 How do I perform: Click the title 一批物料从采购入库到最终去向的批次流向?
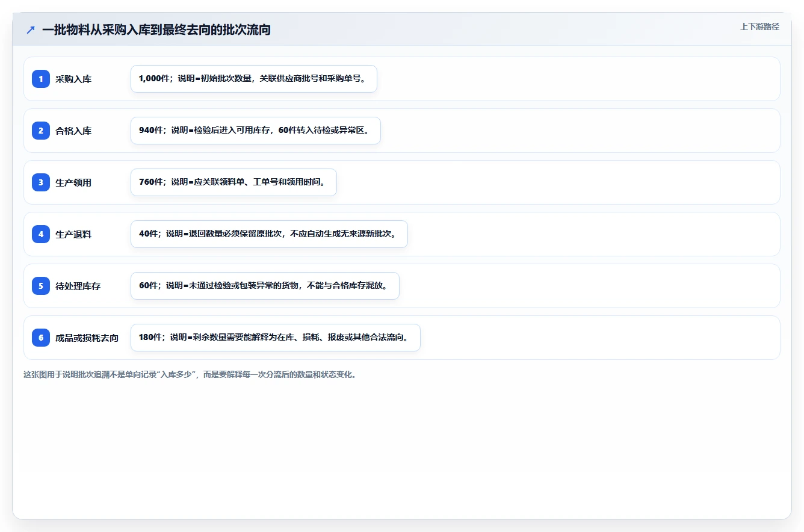156,29
